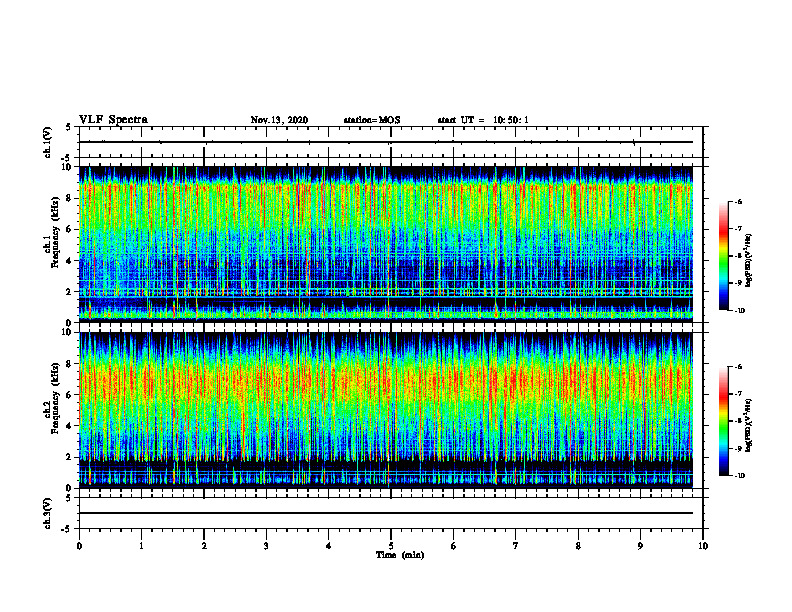
Task: Click the "4" kHz tick on ch.1 frequency axis
Action: click(x=70, y=261)
